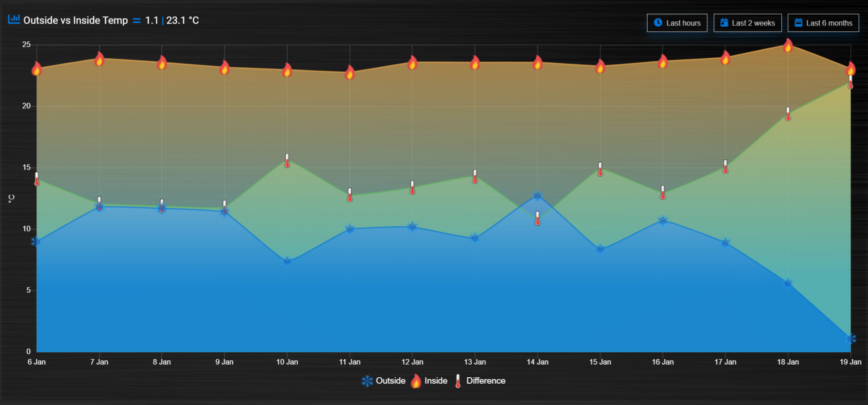This screenshot has width=868, height=405.
Task: Click the snowflake marker above 19 Jan
Action: coord(851,339)
